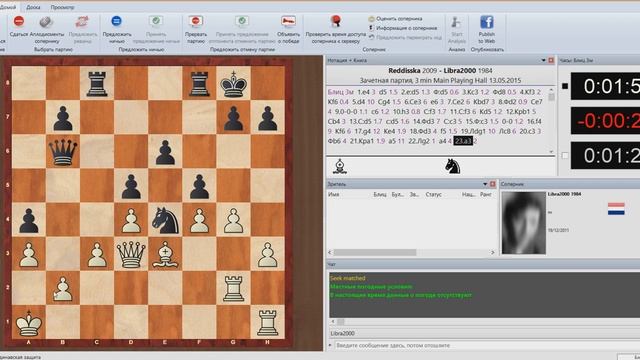This screenshot has height=360, width=640.
Task: Click the Libra2000 chat recipient field
Action: [484, 333]
